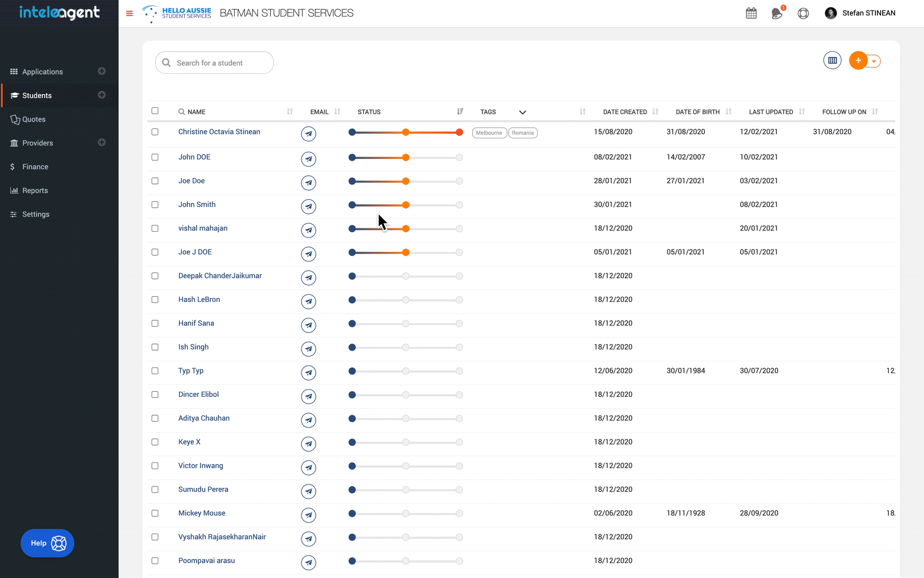Image resolution: width=924 pixels, height=578 pixels.
Task: Click plus icon beside Providers
Action: pos(102,143)
